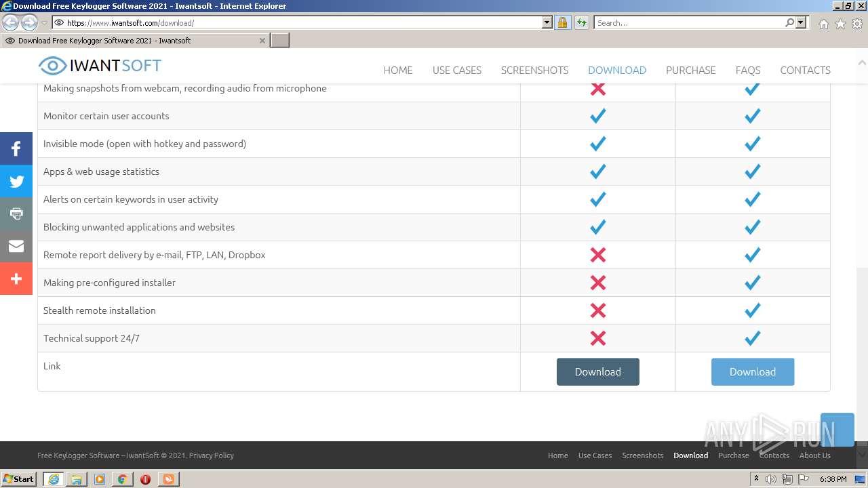Click the Show desktop button

coord(861,479)
